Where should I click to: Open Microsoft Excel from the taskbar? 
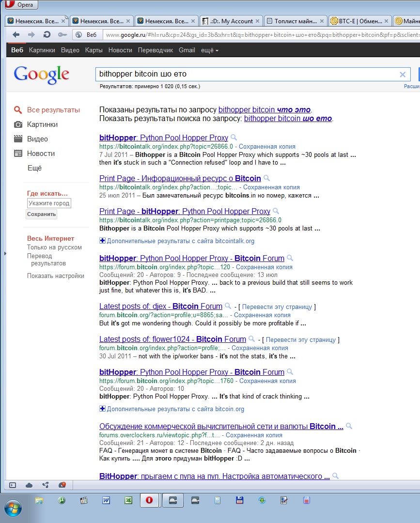[x=128, y=500]
